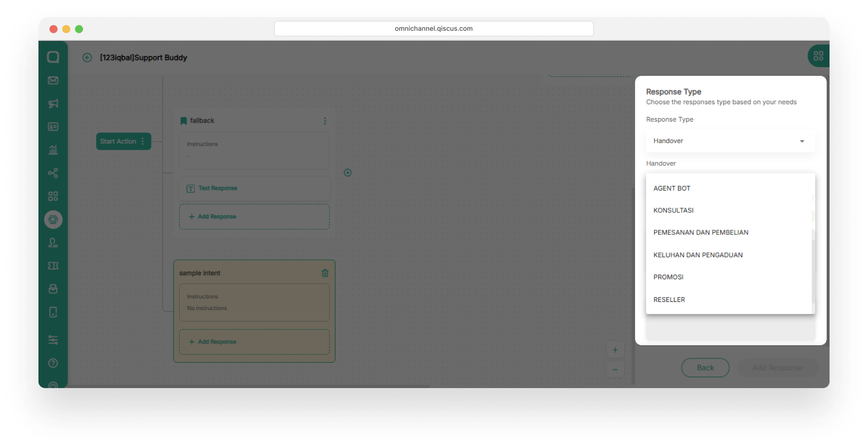Click the grid icon button at top right
The height and width of the screenshot is (448, 868).
[819, 56]
